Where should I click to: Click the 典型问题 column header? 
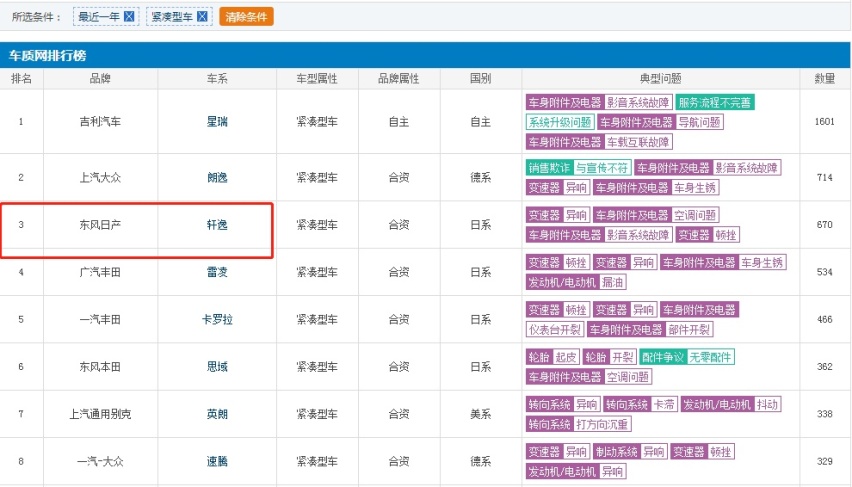(661, 79)
